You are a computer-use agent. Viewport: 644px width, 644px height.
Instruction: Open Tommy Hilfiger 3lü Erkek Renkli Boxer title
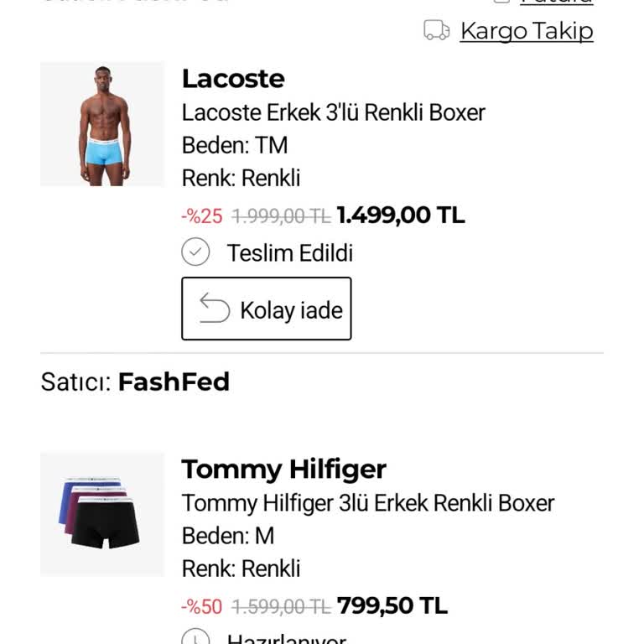tap(368, 503)
